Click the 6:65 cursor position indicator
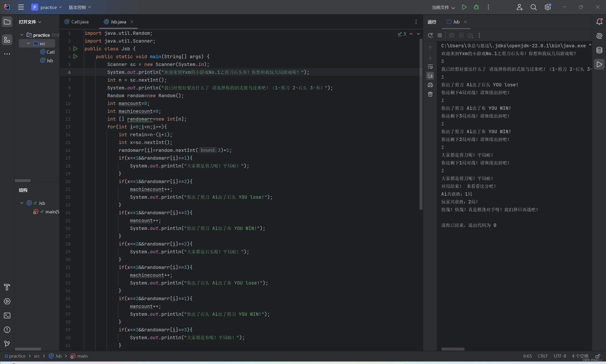The width and height of the screenshot is (606, 364). 527,356
